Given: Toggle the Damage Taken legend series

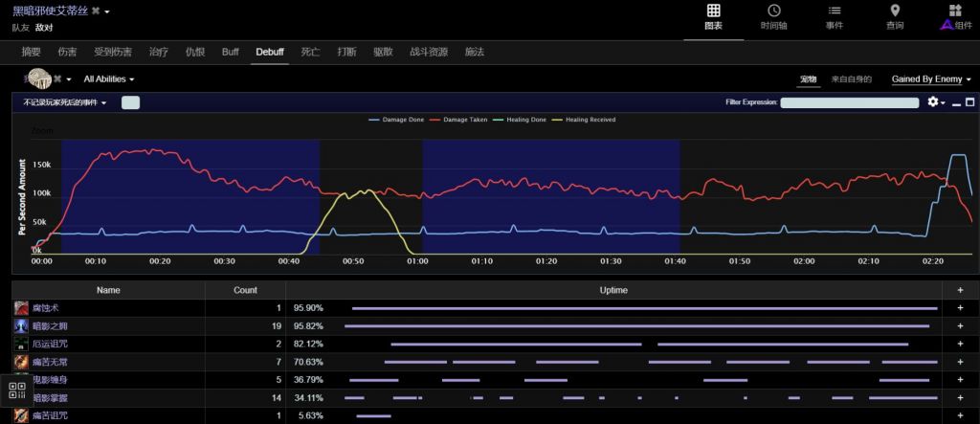Looking at the screenshot, I should (x=464, y=120).
